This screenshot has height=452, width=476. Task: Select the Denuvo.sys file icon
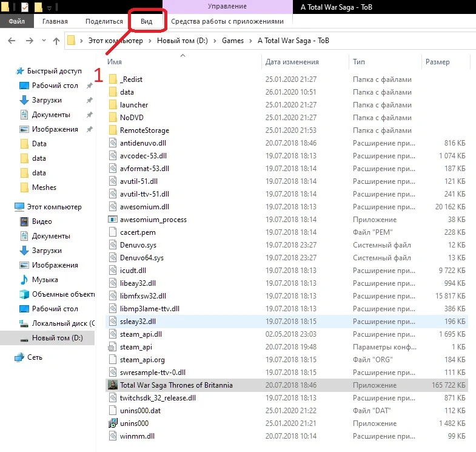113,245
